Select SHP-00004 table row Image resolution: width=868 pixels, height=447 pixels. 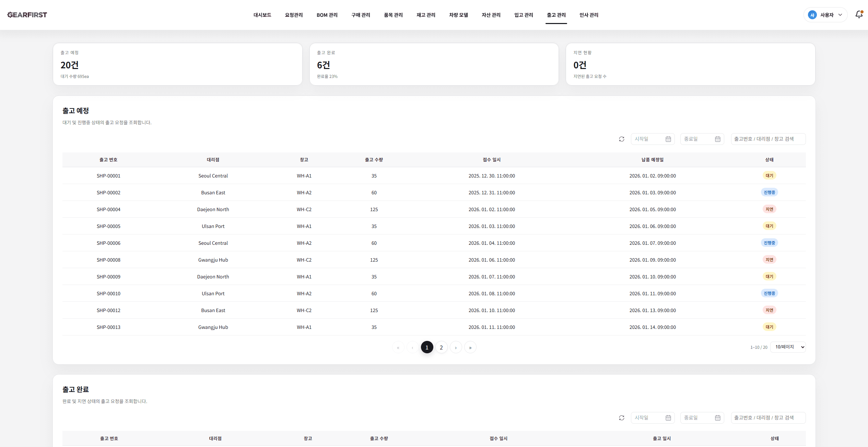tap(108, 209)
